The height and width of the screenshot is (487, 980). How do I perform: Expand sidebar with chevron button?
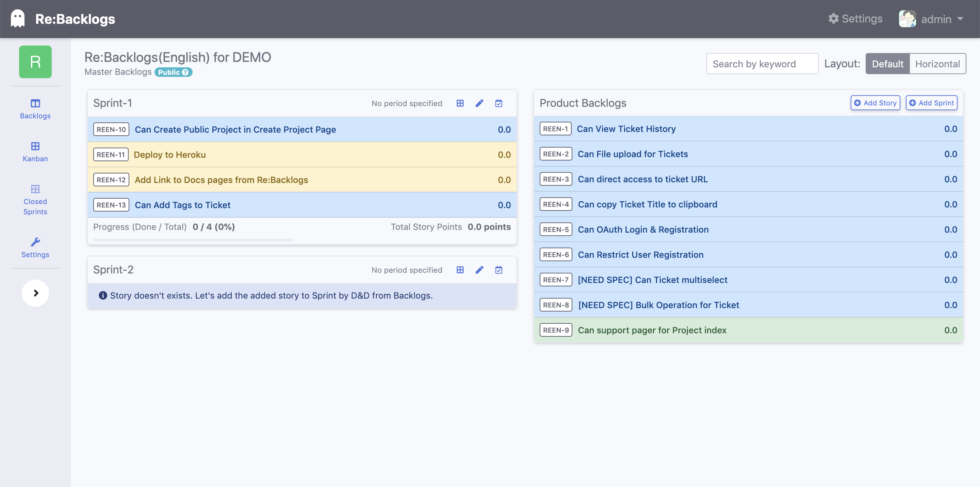[x=35, y=293]
